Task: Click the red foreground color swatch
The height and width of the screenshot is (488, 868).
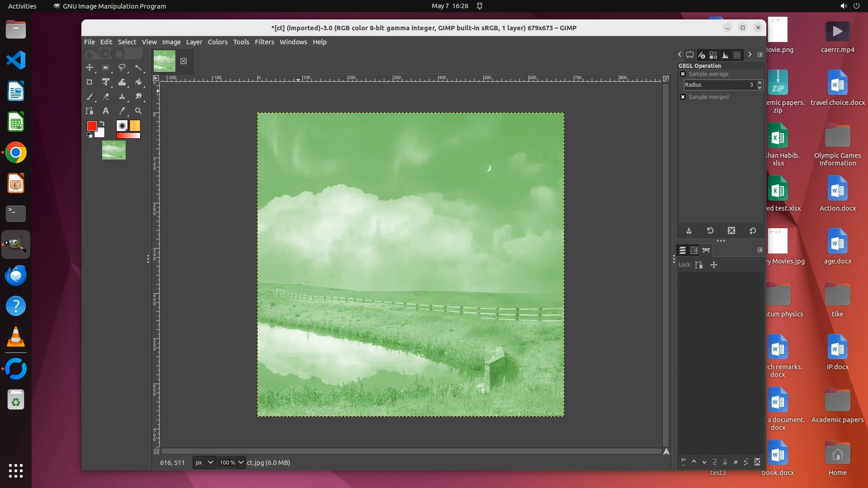Action: click(92, 126)
